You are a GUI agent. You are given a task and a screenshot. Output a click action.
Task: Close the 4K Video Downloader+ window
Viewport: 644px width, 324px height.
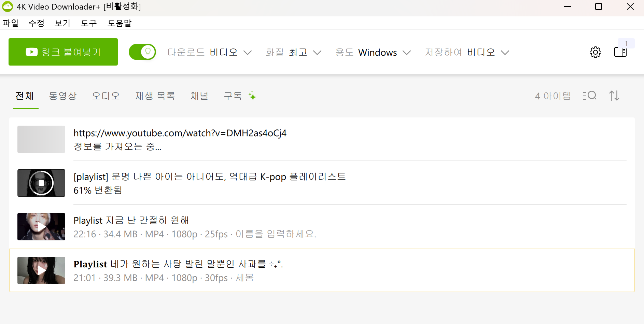click(x=630, y=6)
